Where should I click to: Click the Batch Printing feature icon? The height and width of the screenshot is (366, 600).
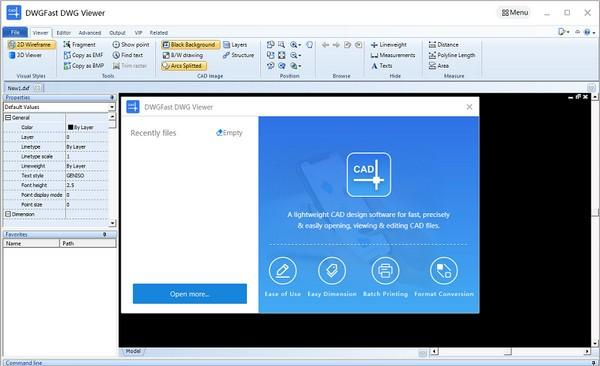(385, 271)
